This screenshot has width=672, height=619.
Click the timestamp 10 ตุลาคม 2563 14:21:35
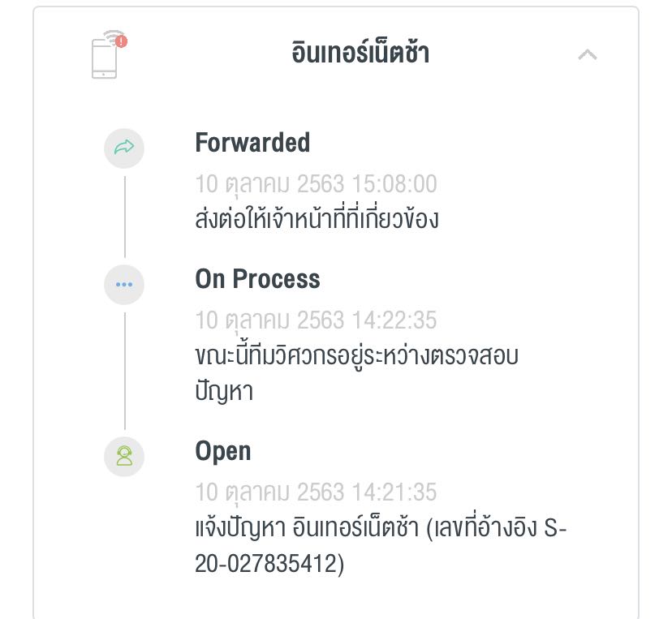tap(316, 492)
